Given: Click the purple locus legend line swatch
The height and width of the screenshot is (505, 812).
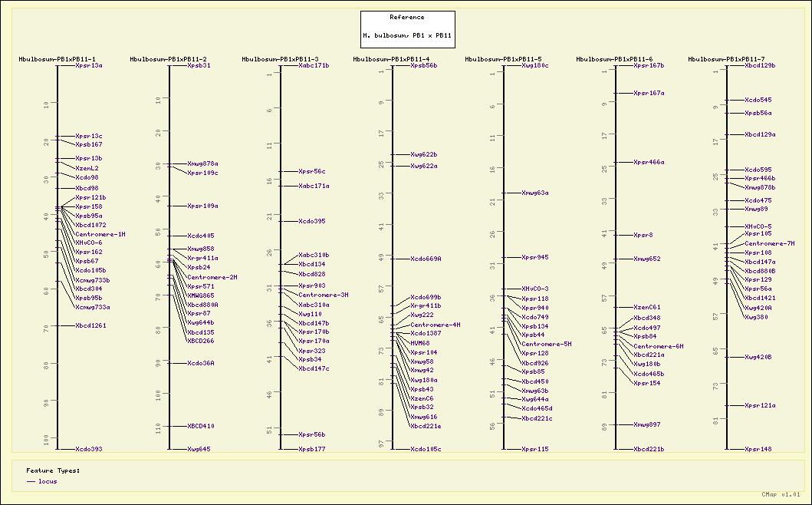Looking at the screenshot, I should click(x=31, y=481).
